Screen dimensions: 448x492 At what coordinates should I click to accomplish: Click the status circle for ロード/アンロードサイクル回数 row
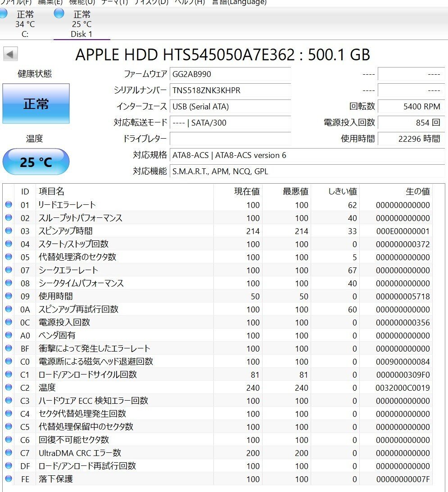click(x=9, y=374)
